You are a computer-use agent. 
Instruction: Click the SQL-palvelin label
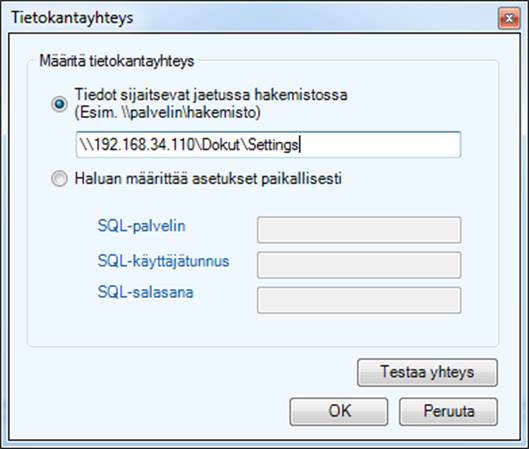pyautogui.click(x=141, y=226)
